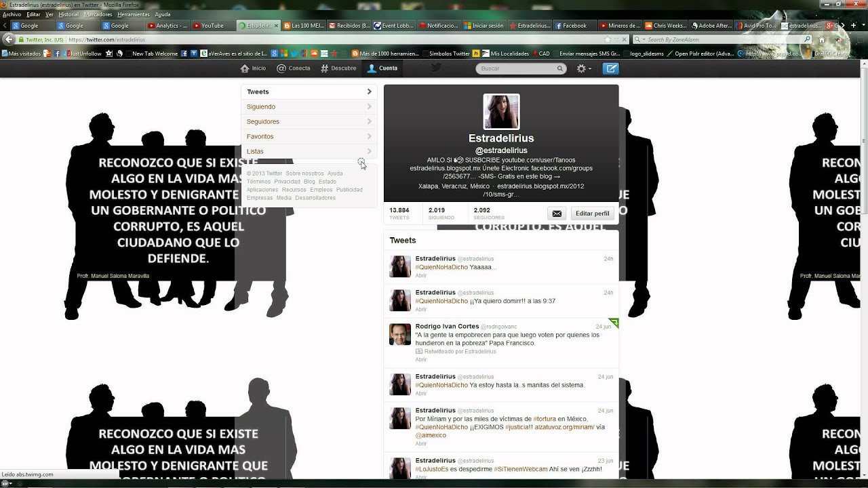This screenshot has height=488, width=868.
Task: Open the gear settings dropdown
Action: [583, 68]
